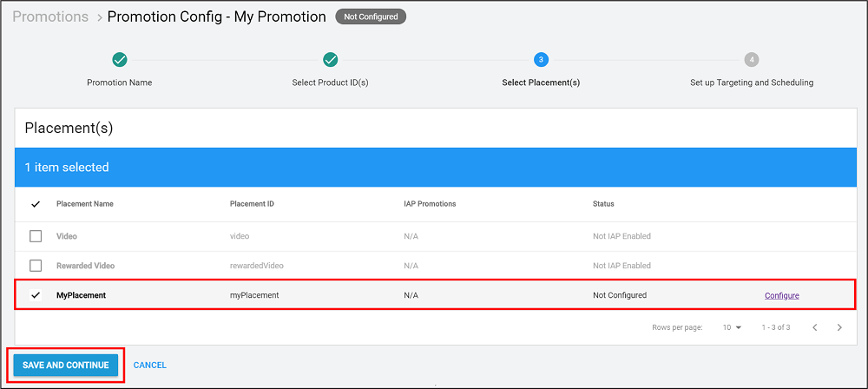Screen dimensions: 868x389
Task: Select the Select Placement(s) step label
Action: 541,82
